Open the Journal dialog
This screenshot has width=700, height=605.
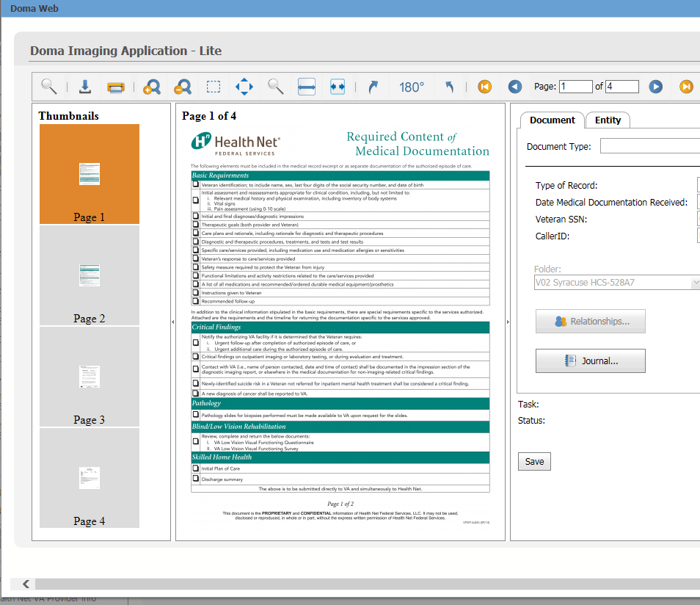click(x=590, y=361)
